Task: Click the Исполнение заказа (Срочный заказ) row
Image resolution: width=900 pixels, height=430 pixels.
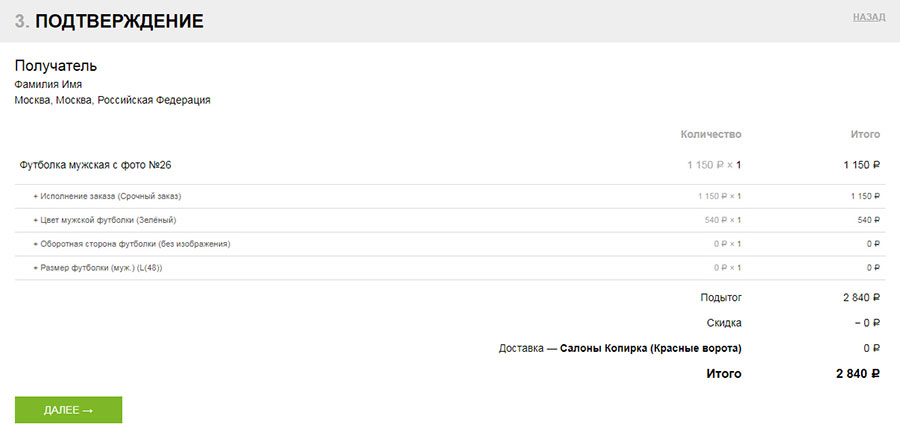Action: pyautogui.click(x=111, y=196)
